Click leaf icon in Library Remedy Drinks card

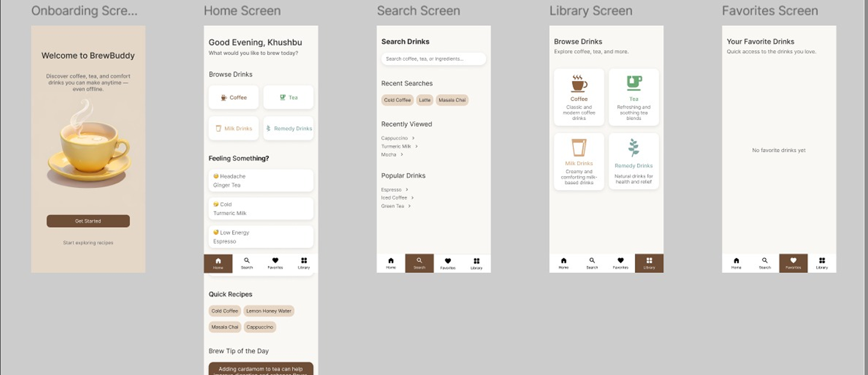[x=634, y=148]
